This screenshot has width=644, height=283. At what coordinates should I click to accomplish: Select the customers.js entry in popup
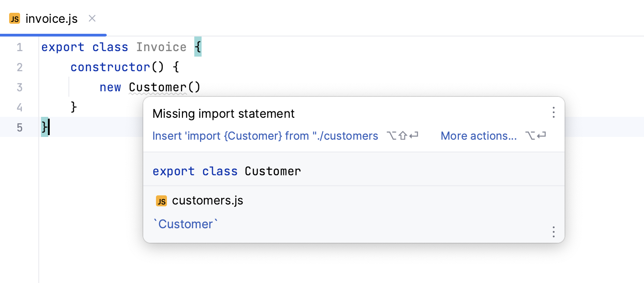208,200
